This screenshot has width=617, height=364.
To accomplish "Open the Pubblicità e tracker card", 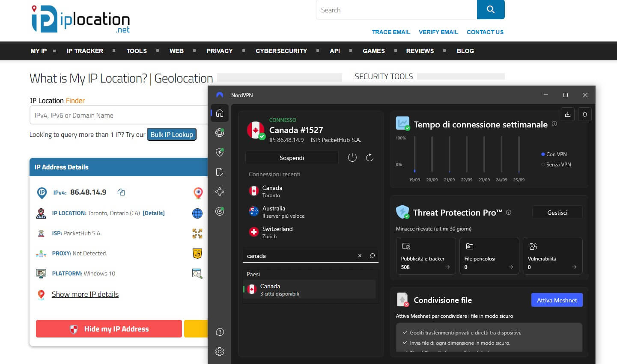I will tap(426, 255).
